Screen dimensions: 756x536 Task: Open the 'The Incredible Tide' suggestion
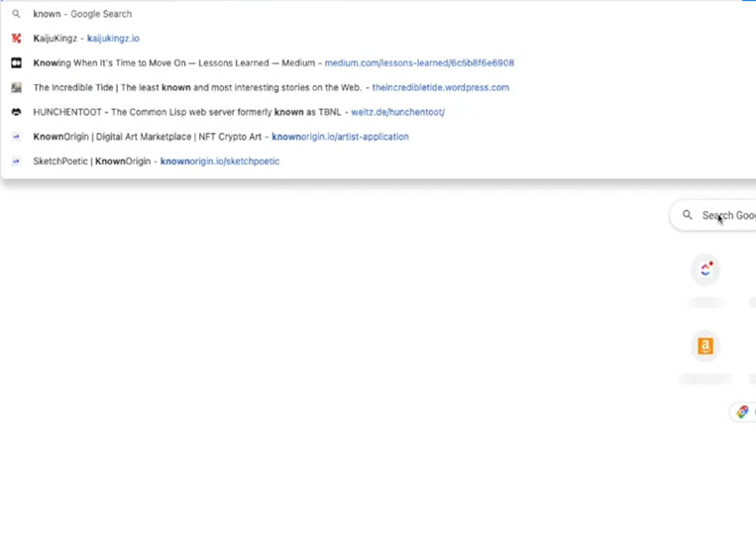pyautogui.click(x=378, y=87)
